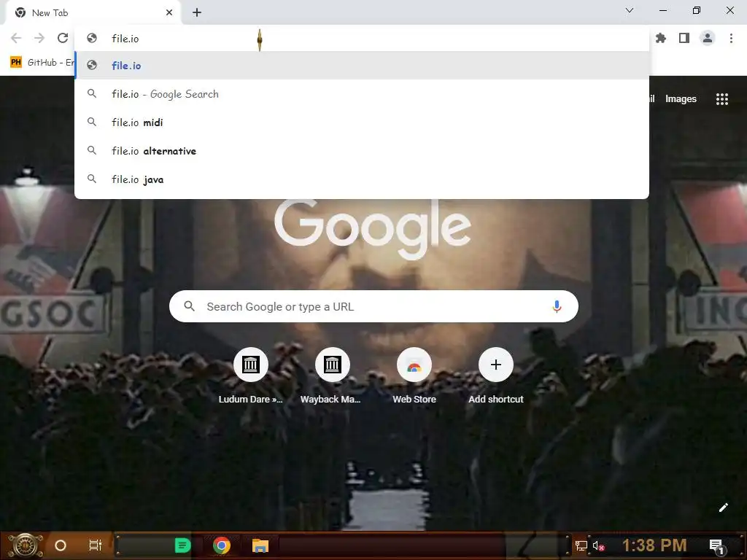Click the Google search box
Screen dimensions: 747x560
[x=374, y=306]
